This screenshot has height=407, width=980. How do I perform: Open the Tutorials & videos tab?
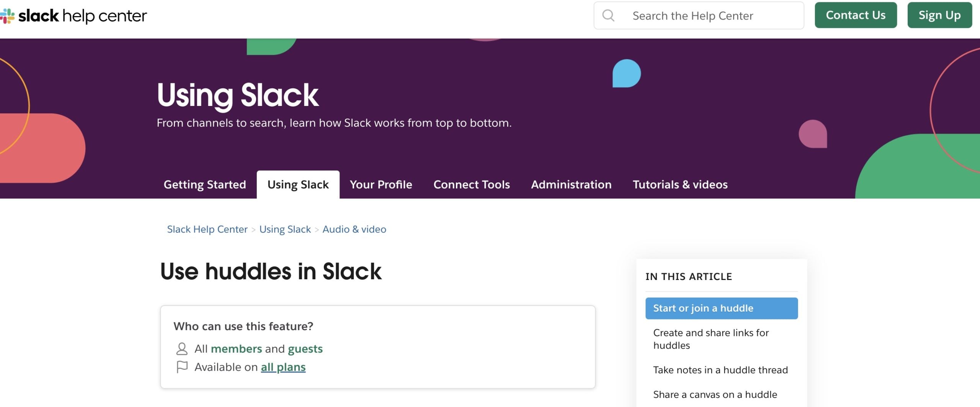pyautogui.click(x=680, y=184)
